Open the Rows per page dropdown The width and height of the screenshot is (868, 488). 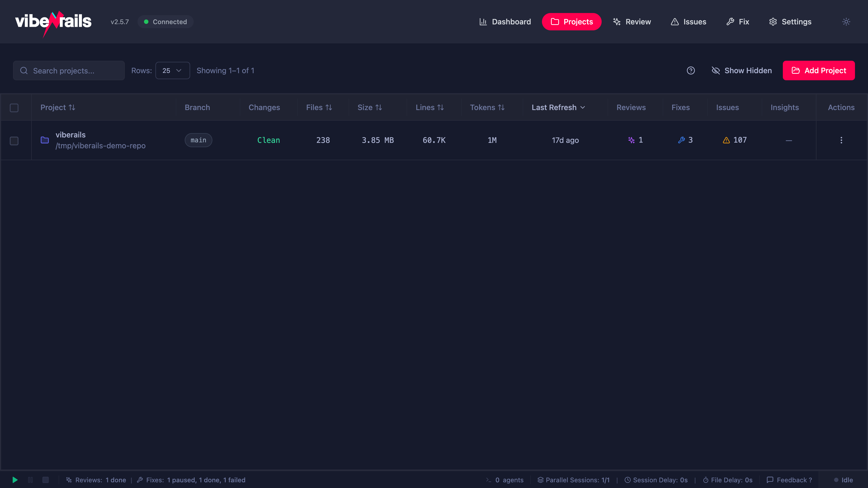coord(173,70)
